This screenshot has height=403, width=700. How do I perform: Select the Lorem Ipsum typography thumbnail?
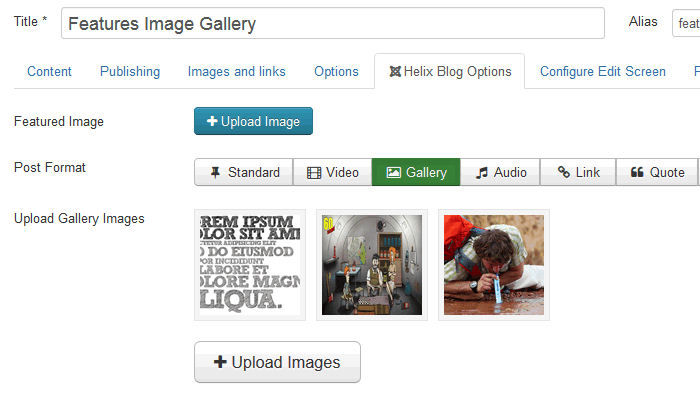[252, 265]
